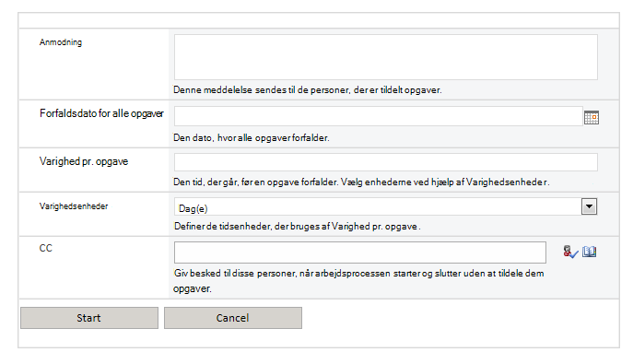Click the check names person icon
Viewport: 633px width, 364px height.
pos(570,252)
